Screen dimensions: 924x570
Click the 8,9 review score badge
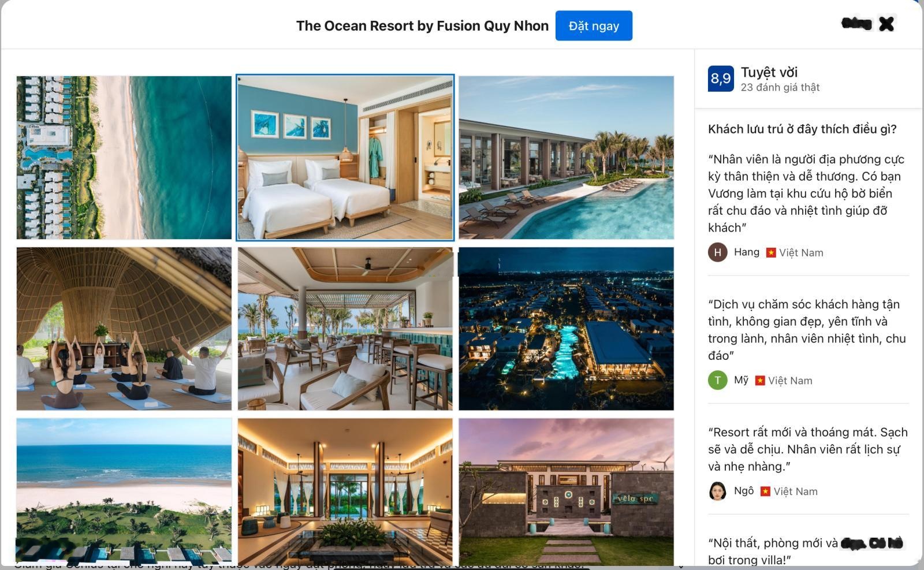pyautogui.click(x=721, y=79)
